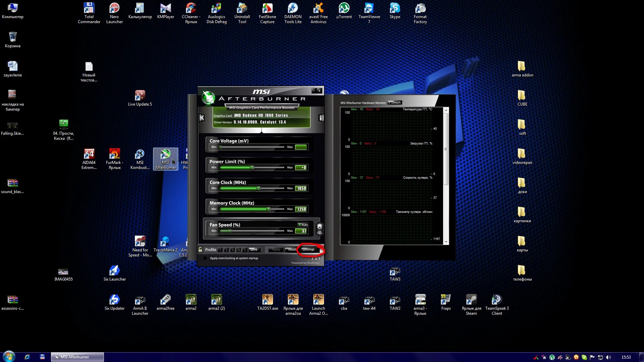The width and height of the screenshot is (644, 362).
Task: Select Six Launcher desktop icon
Action: coord(114,274)
